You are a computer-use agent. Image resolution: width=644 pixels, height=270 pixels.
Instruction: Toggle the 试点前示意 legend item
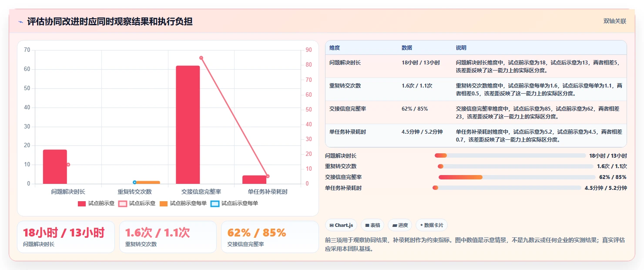96,203
